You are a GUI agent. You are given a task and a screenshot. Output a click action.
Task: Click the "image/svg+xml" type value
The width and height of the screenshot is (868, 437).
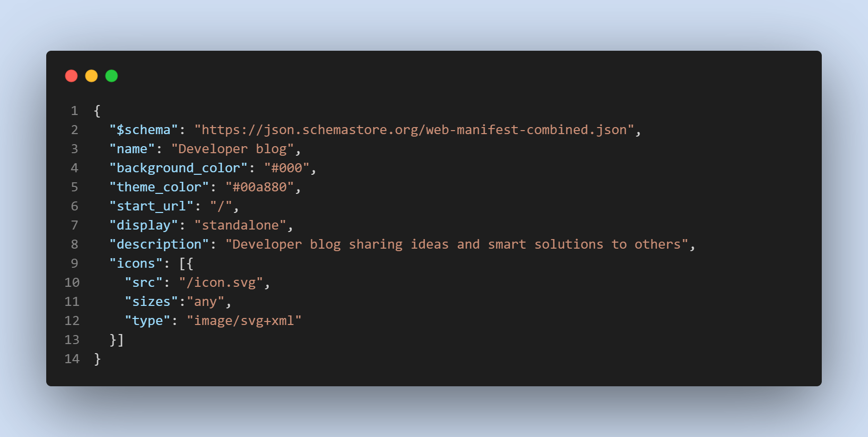tap(244, 321)
